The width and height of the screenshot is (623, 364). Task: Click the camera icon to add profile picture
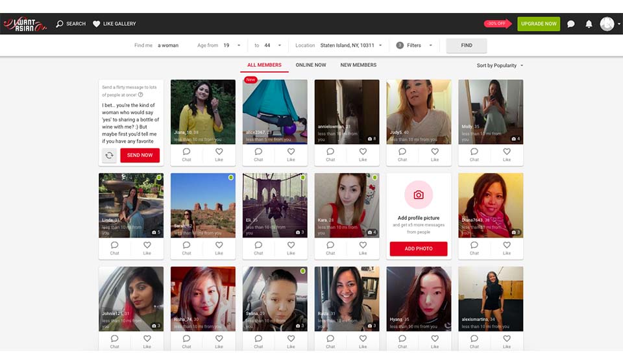click(x=419, y=195)
